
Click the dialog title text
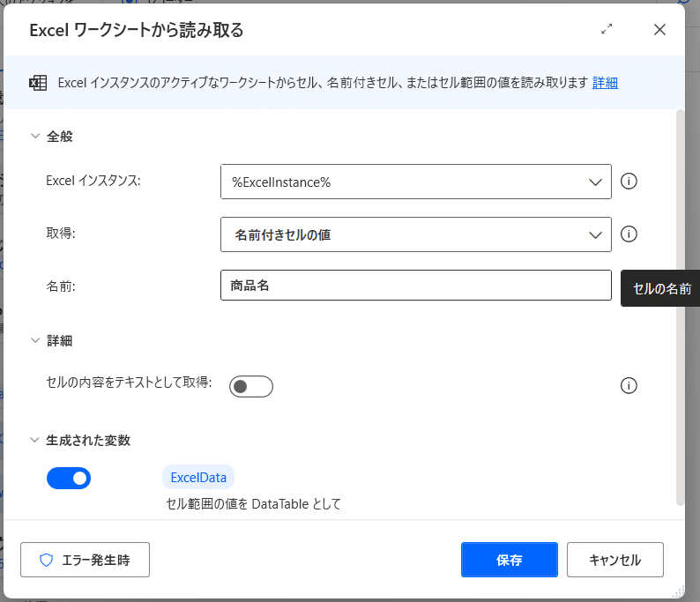click(137, 30)
